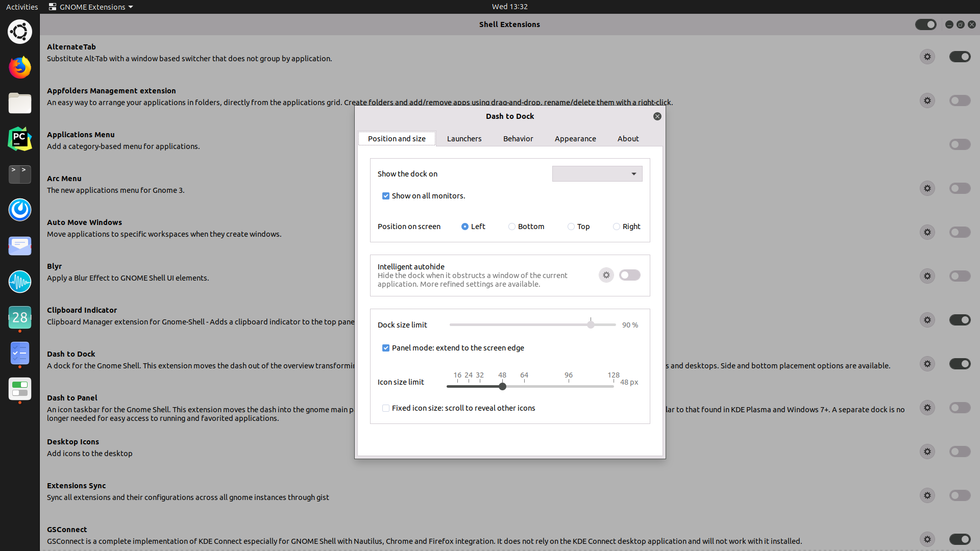Open Desktop Icons settings gear
The image size is (980, 551).
coord(927,452)
